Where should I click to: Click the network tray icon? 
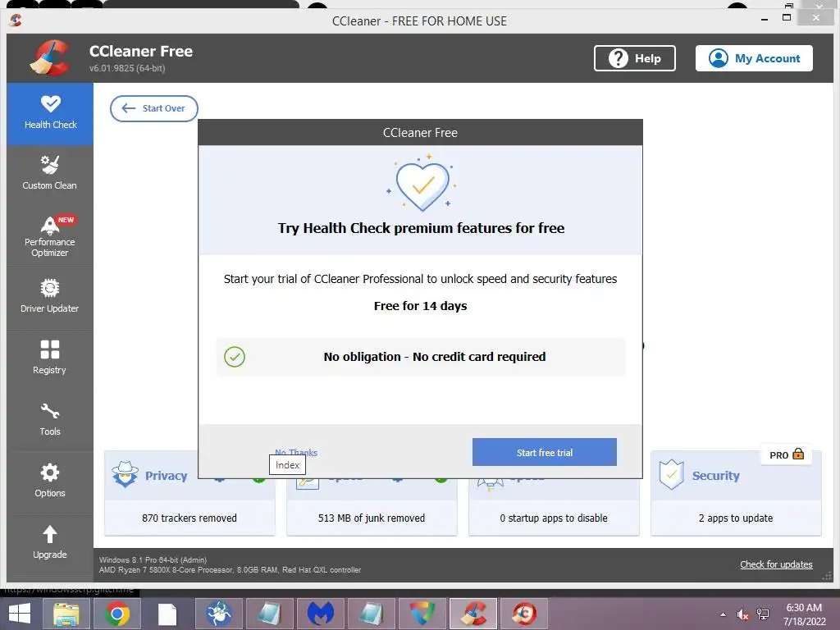coord(763,614)
